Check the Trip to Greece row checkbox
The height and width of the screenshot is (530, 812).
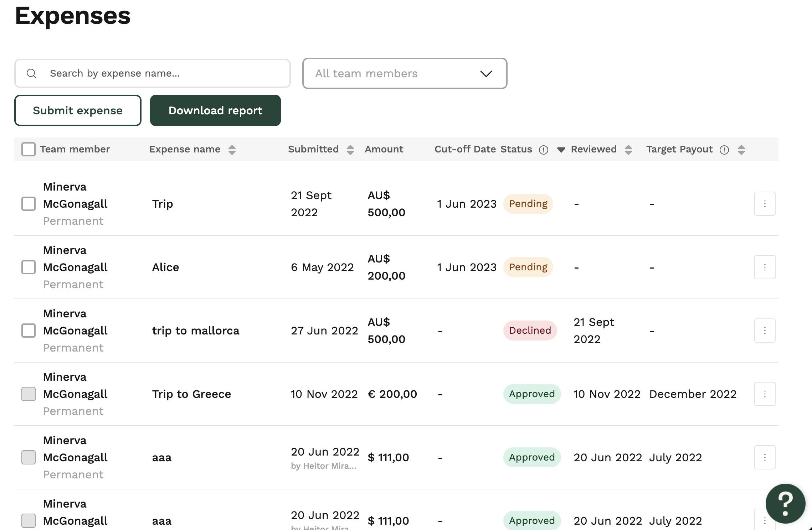(x=29, y=394)
